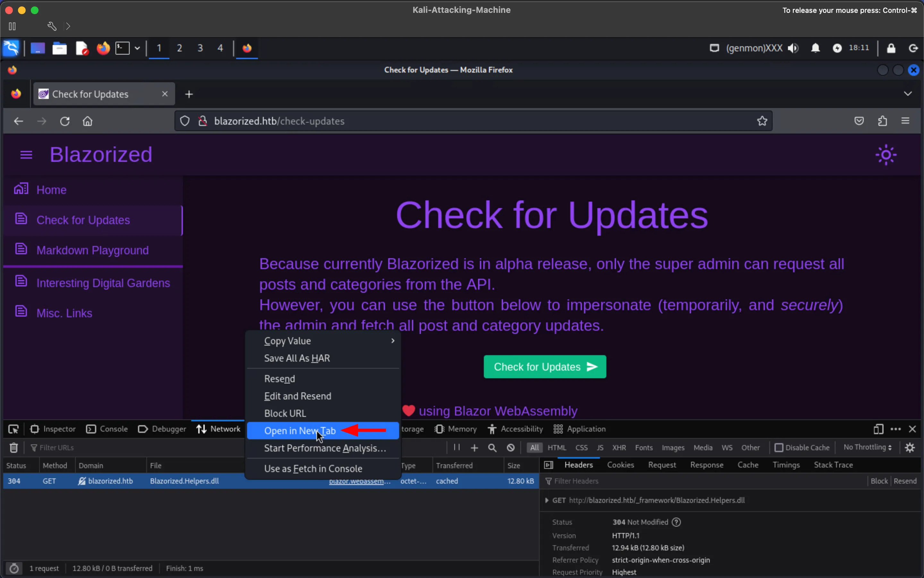
Task: Filter requests by Images
Action: coord(673,447)
